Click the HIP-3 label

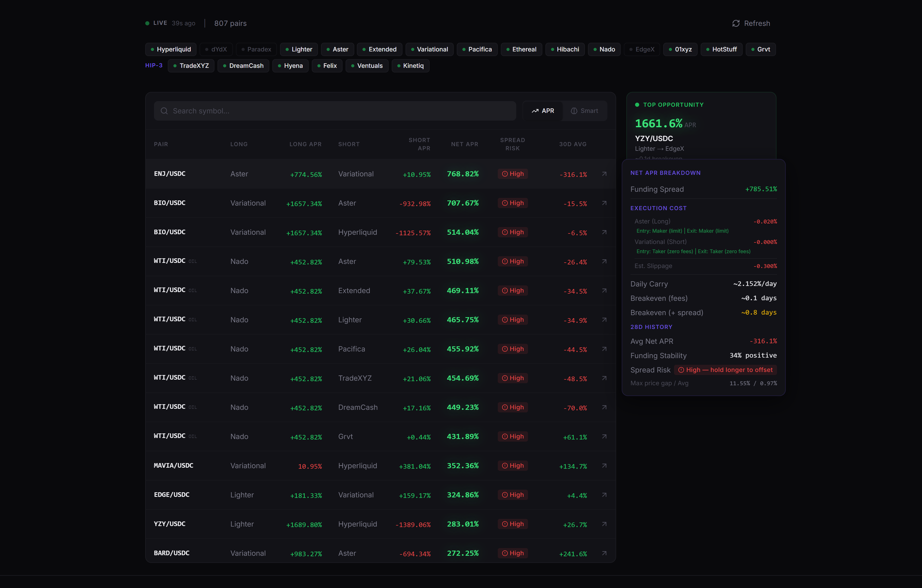pyautogui.click(x=154, y=66)
